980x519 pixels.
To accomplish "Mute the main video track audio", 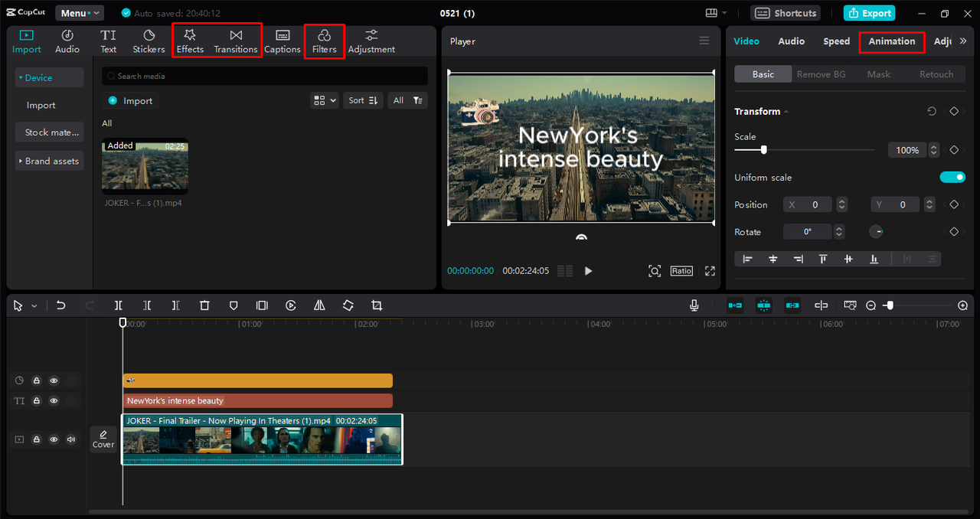I will pyautogui.click(x=71, y=439).
